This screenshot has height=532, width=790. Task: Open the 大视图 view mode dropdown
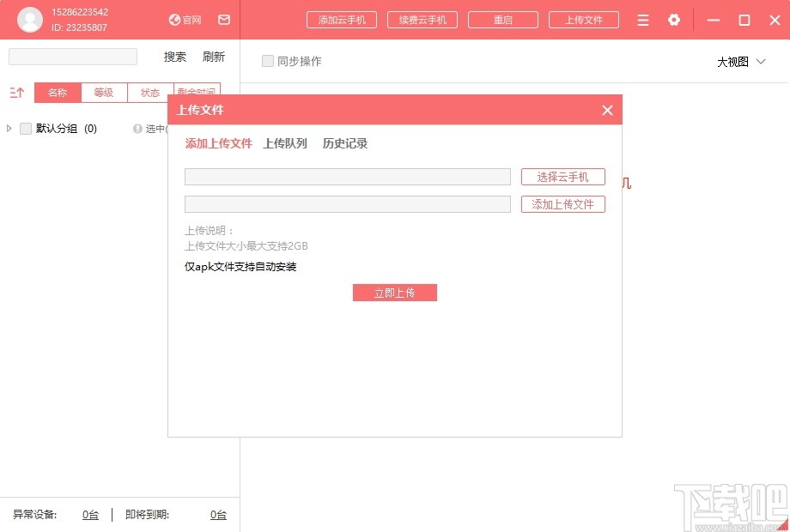coord(740,61)
